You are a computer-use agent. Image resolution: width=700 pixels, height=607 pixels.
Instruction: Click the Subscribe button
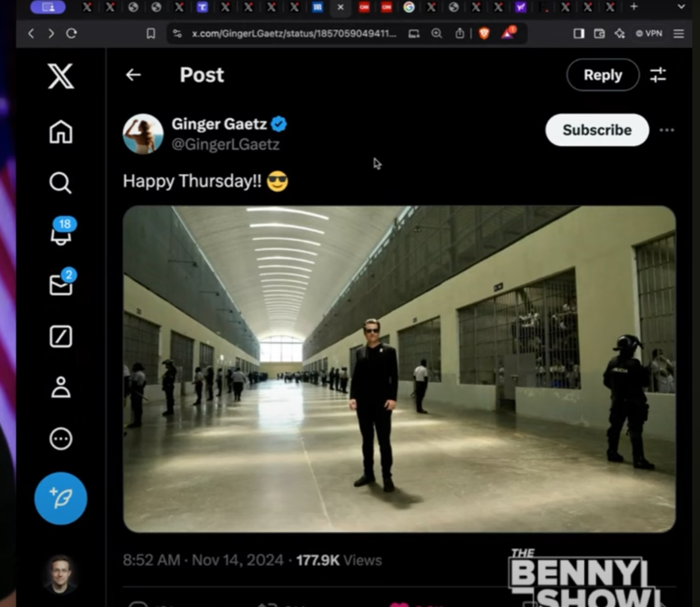pyautogui.click(x=597, y=130)
